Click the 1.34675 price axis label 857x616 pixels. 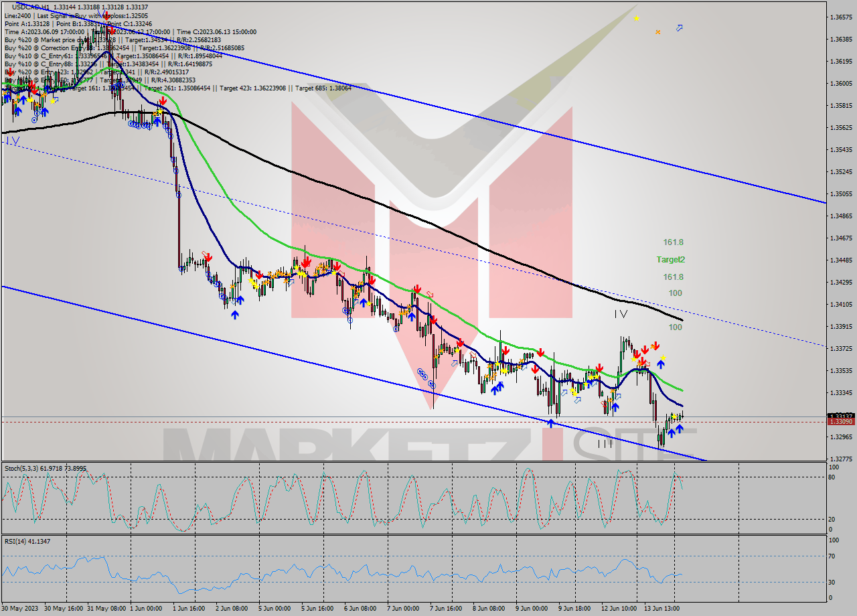point(840,238)
